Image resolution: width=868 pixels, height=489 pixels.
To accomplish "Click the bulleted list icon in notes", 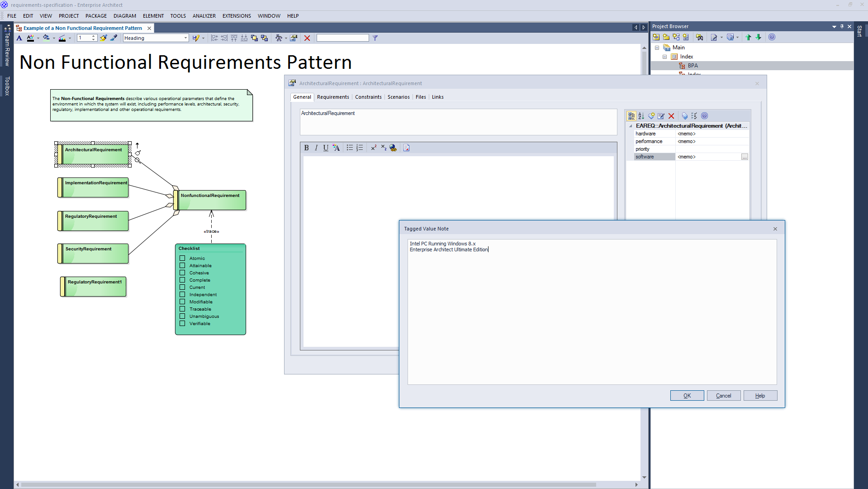I will (350, 148).
